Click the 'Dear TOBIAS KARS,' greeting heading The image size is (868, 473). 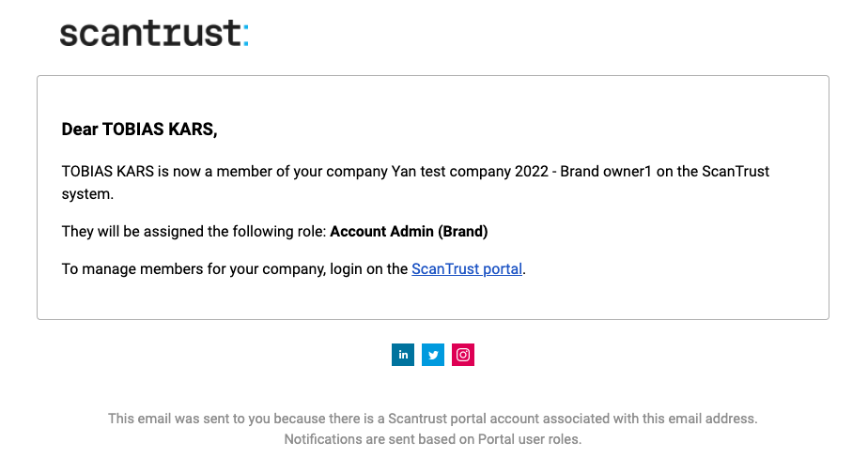pyautogui.click(x=139, y=129)
